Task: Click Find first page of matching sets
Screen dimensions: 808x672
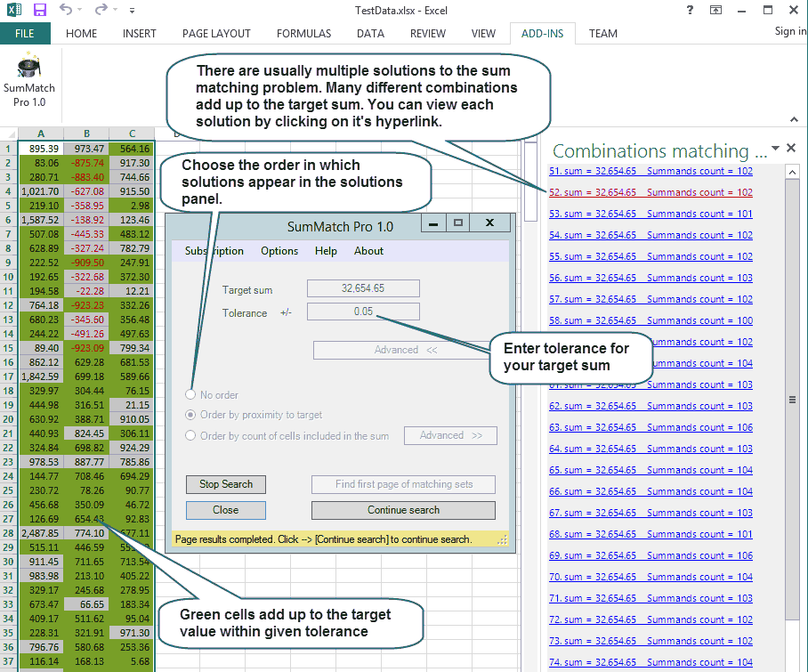Action: click(403, 484)
